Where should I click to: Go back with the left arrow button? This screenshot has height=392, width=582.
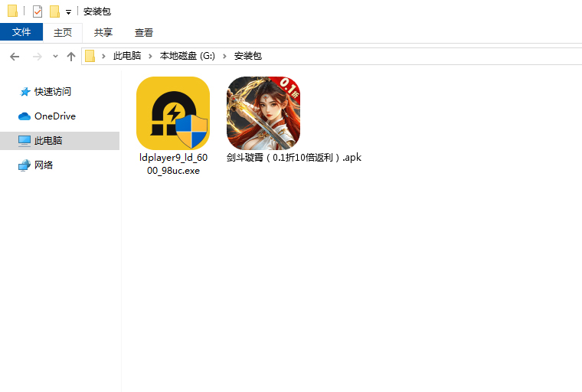point(15,57)
